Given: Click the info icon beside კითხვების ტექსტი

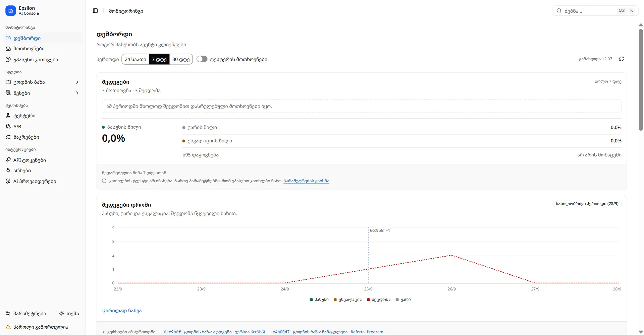Looking at the screenshot, I should click(104, 181).
